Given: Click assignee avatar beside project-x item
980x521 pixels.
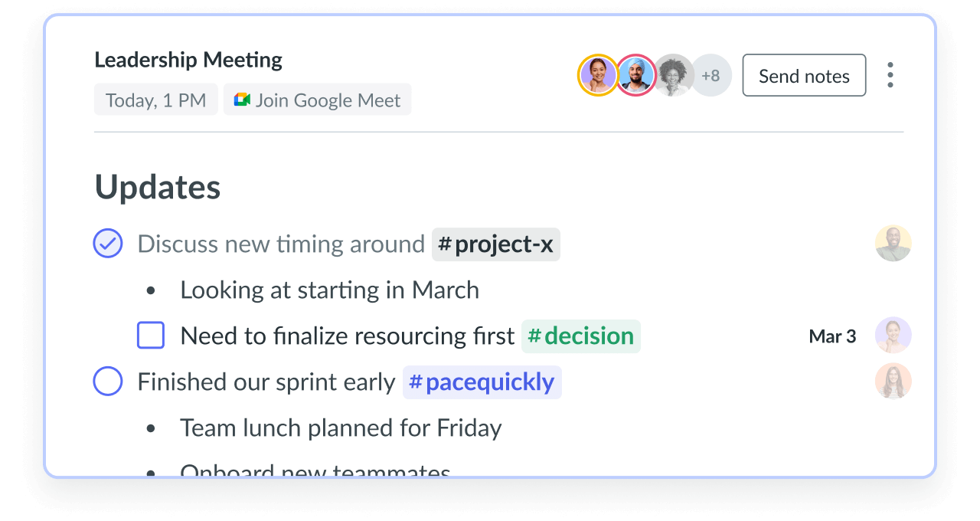Looking at the screenshot, I should 893,244.
